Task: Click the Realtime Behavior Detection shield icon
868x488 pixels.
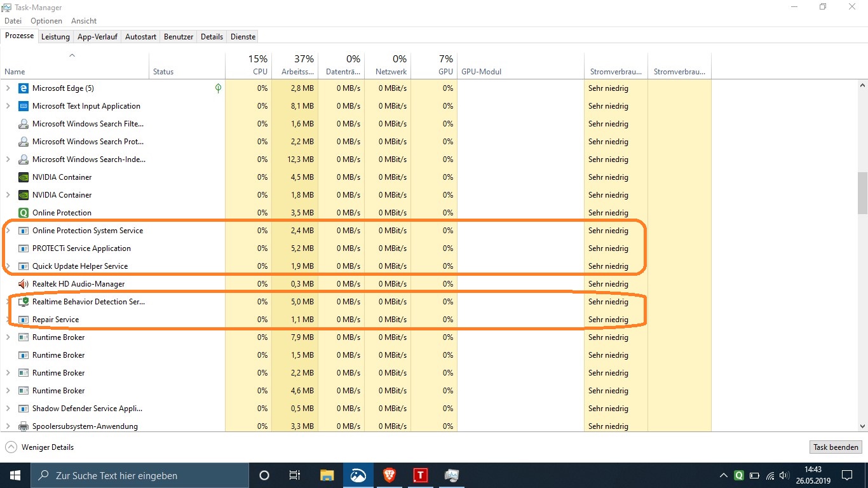Action: [24, 302]
